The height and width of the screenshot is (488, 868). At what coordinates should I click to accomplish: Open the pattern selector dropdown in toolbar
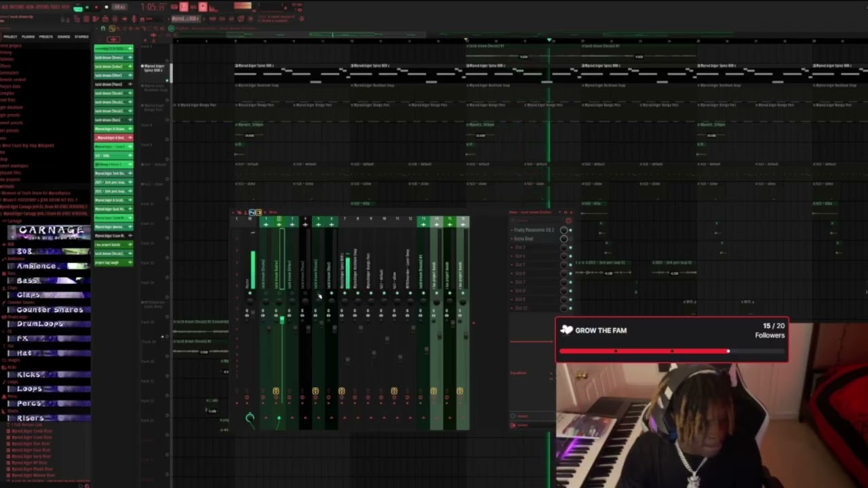point(186,19)
